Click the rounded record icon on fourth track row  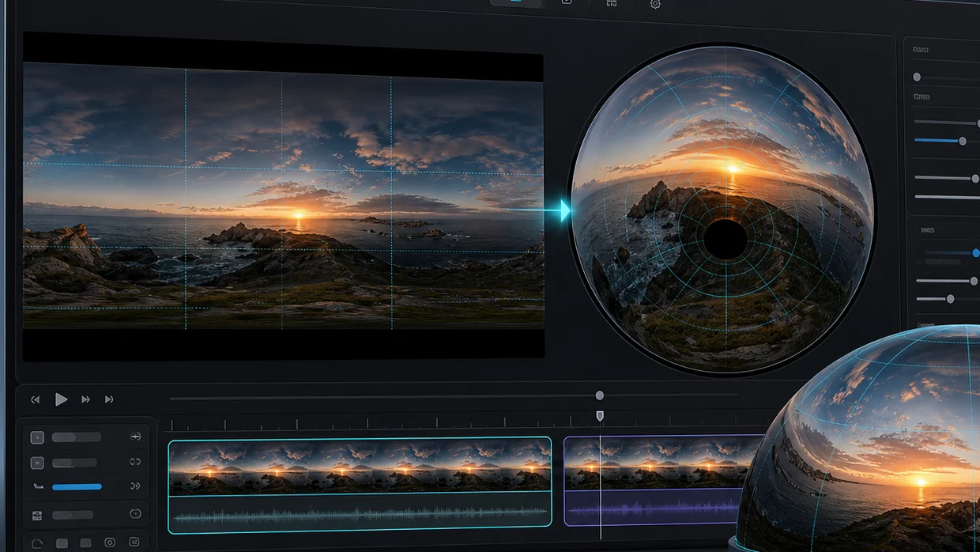click(135, 514)
